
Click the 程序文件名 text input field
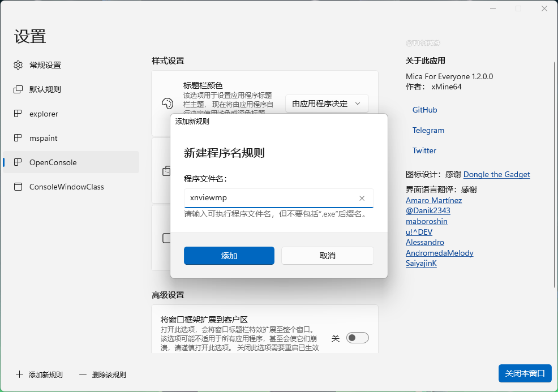tap(269, 199)
